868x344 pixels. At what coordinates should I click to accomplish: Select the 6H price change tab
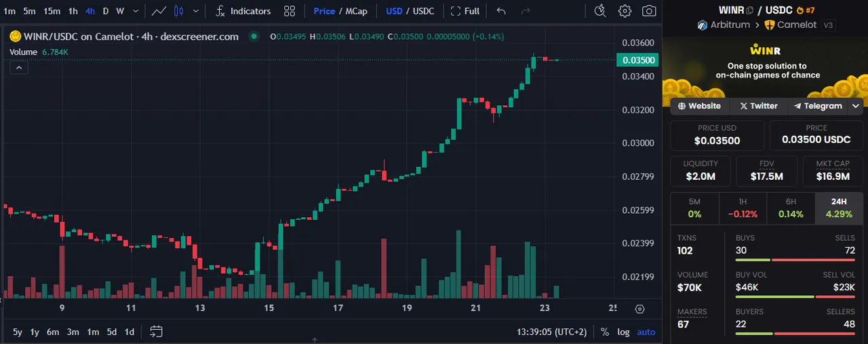tap(791, 208)
